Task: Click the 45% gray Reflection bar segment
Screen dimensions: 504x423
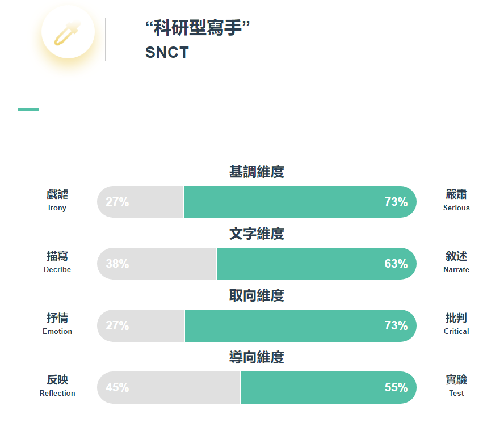Action: pos(169,387)
